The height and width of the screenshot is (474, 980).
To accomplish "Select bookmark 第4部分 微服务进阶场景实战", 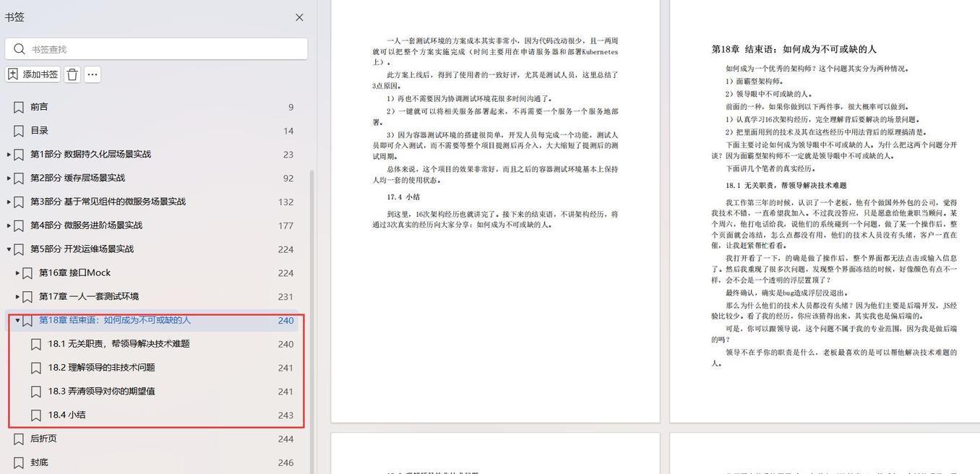I will [x=86, y=225].
